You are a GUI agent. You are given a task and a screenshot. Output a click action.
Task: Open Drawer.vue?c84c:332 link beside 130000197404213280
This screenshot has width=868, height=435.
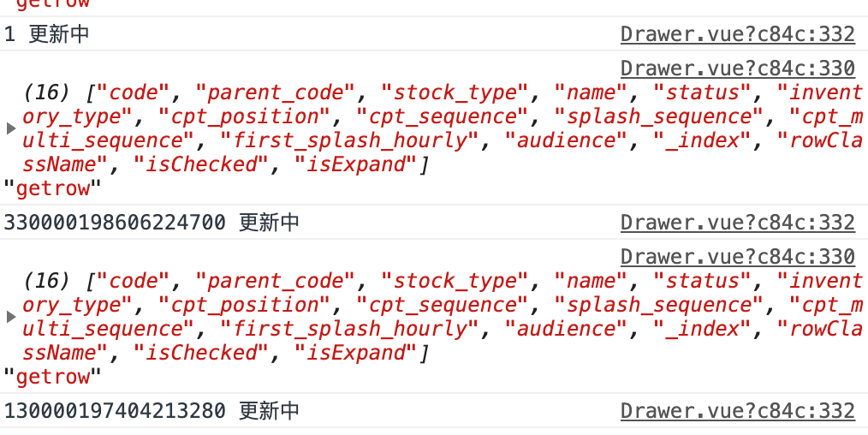click(x=737, y=411)
